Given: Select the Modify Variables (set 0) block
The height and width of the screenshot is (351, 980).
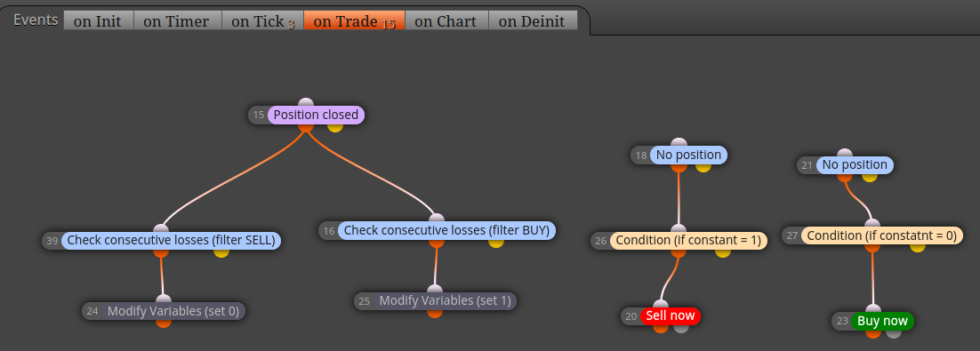Looking at the screenshot, I should click(x=173, y=311).
